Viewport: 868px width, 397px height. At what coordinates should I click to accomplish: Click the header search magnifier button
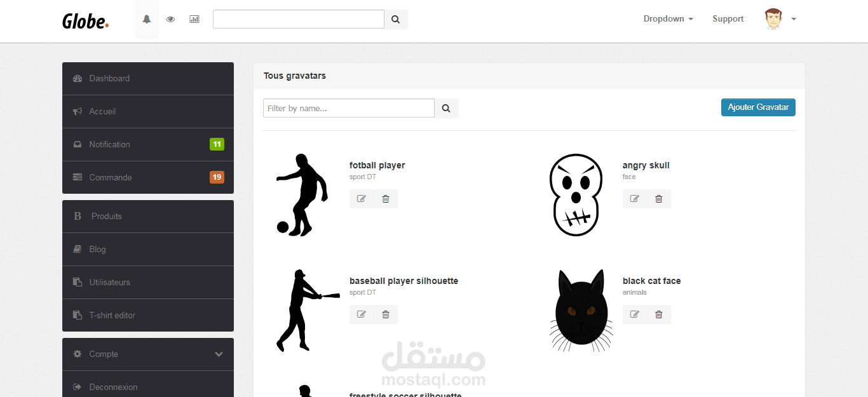click(396, 19)
